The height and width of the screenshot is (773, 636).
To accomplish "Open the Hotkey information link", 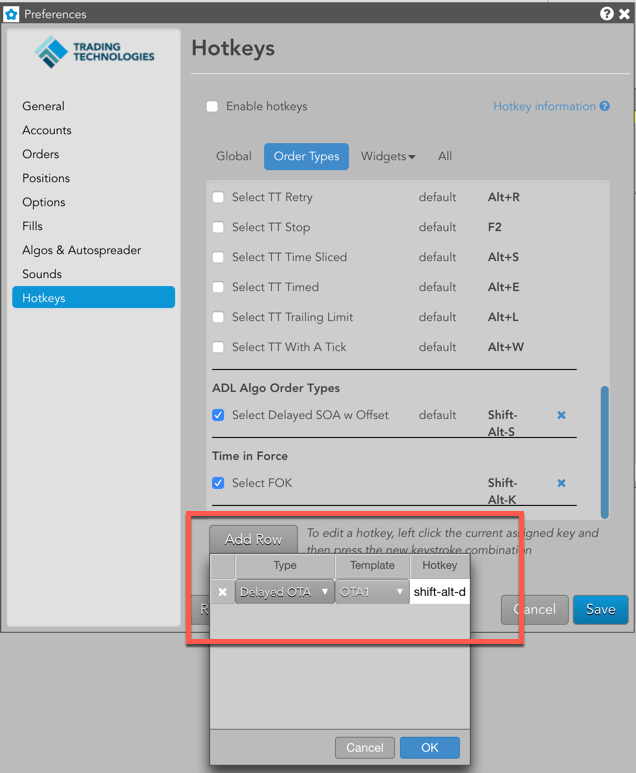I will 544,106.
